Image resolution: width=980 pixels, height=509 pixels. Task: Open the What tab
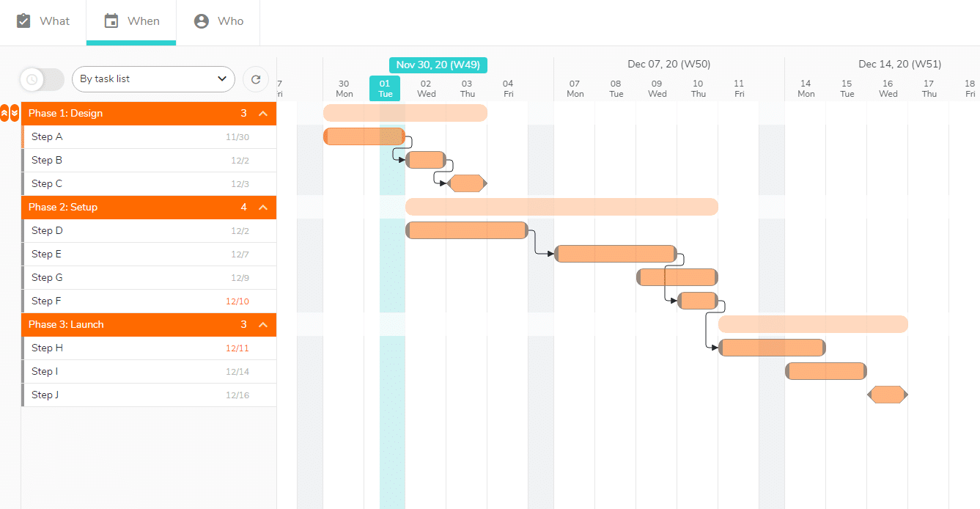(43, 21)
